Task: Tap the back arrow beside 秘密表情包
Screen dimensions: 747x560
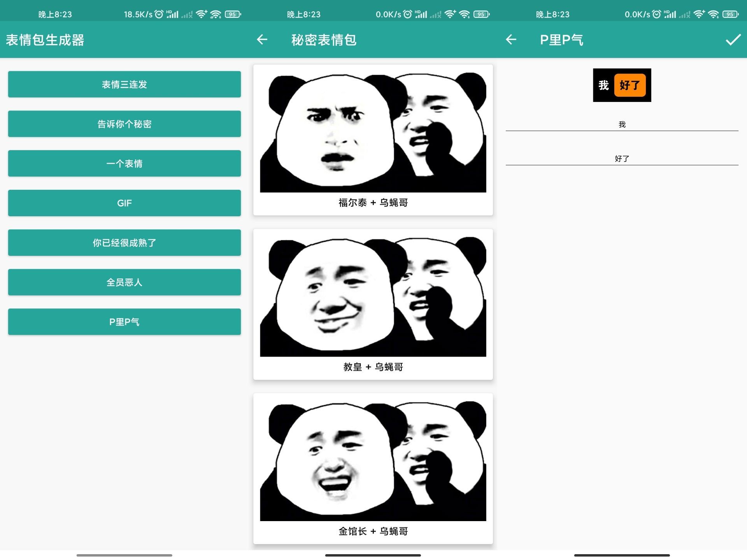Action: point(262,40)
